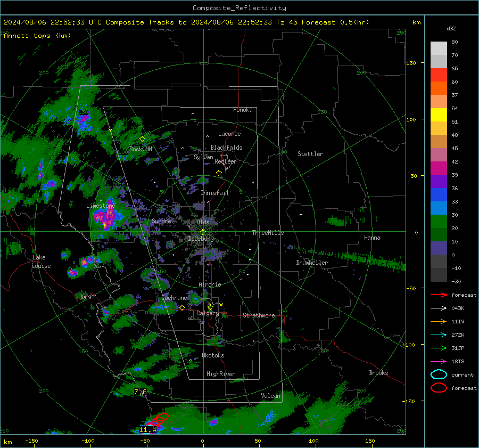The image size is (479, 448).
Task: Click the Blackfalds city label
Action: pos(226,148)
